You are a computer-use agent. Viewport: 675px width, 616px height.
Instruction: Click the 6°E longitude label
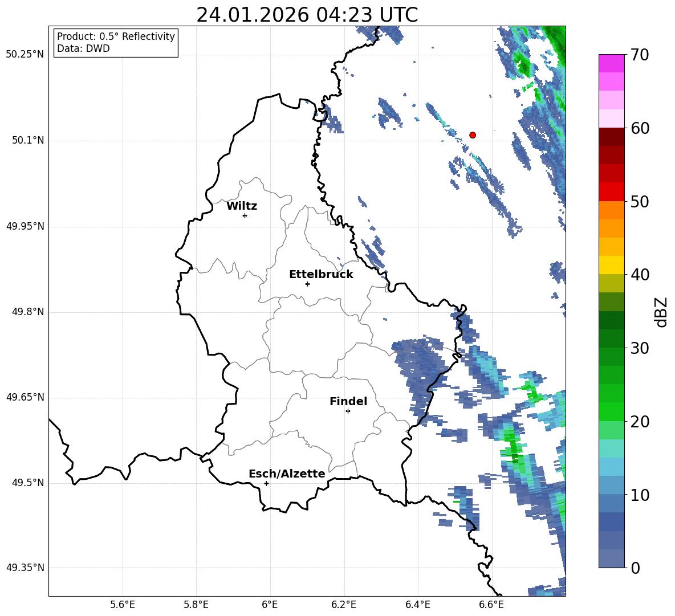pyautogui.click(x=270, y=605)
